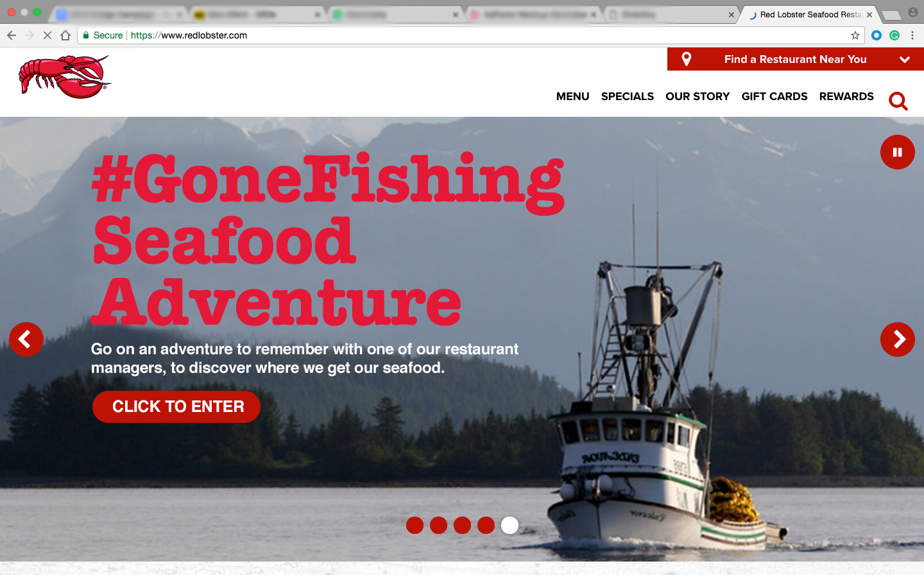This screenshot has width=924, height=575.
Task: Pause the hero slideshow
Action: pyautogui.click(x=898, y=152)
